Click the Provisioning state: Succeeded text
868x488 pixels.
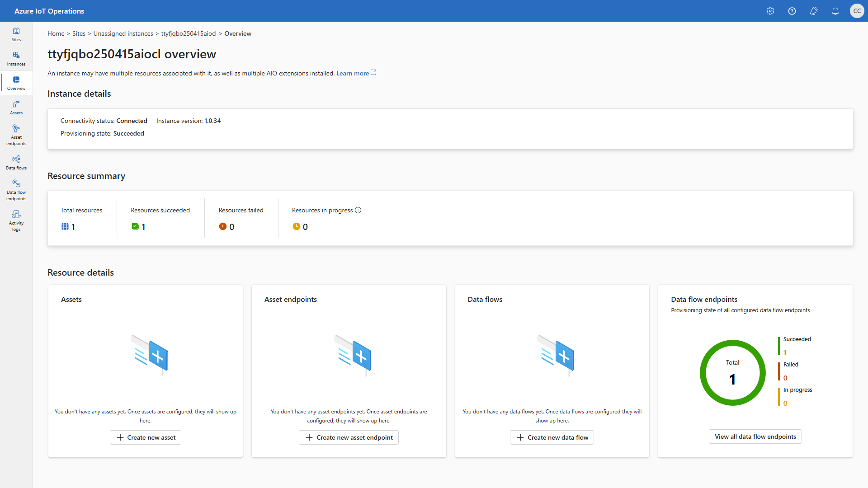tap(102, 133)
